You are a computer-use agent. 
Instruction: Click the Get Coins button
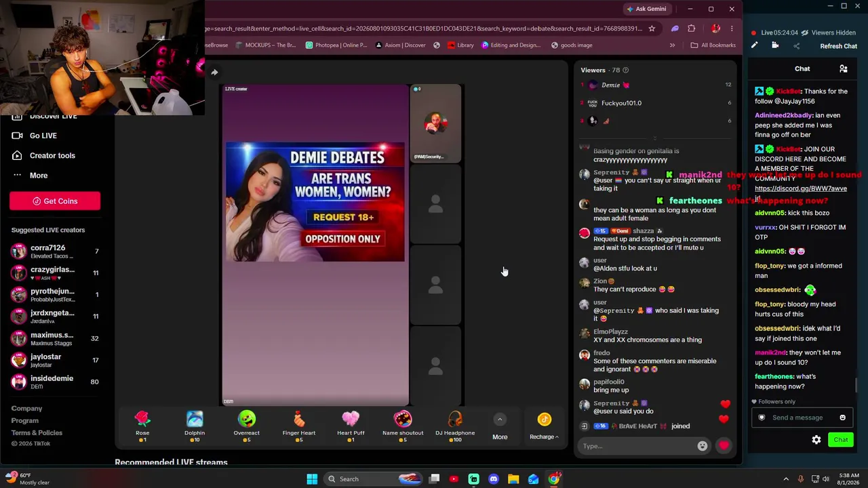click(x=55, y=201)
